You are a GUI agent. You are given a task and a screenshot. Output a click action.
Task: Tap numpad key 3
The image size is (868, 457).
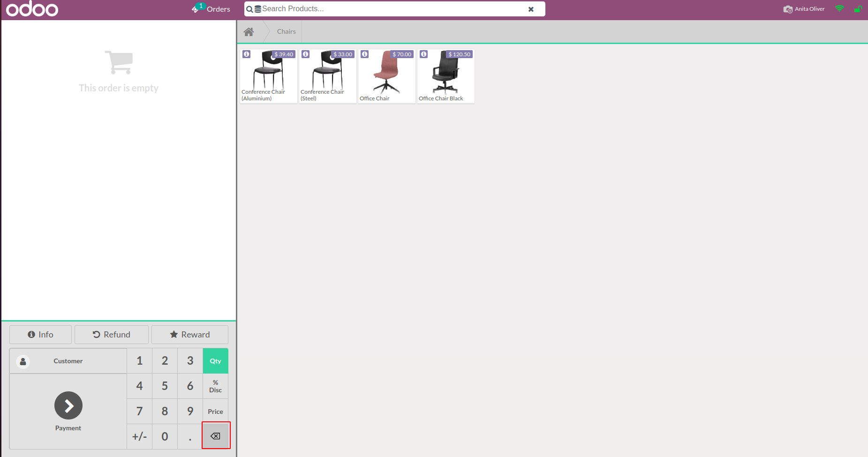point(190,361)
